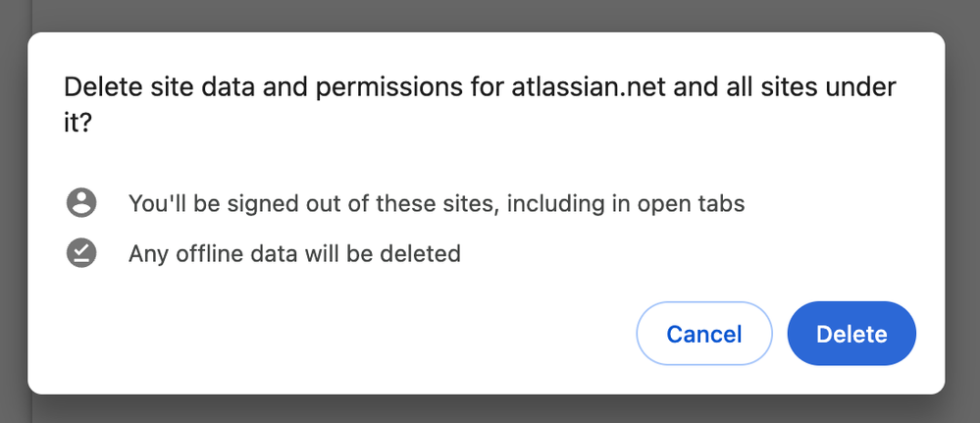Image resolution: width=980 pixels, height=423 pixels.
Task: Click the blue Delete button
Action: [x=851, y=334]
